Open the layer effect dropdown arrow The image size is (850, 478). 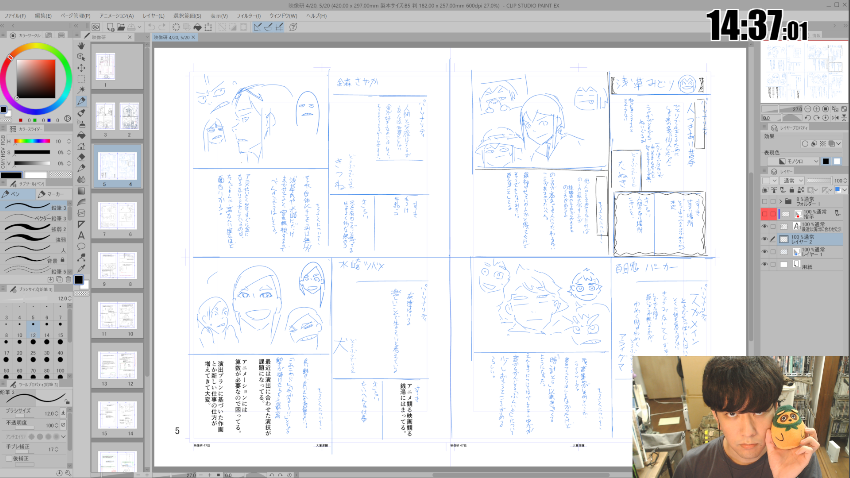(x=839, y=144)
